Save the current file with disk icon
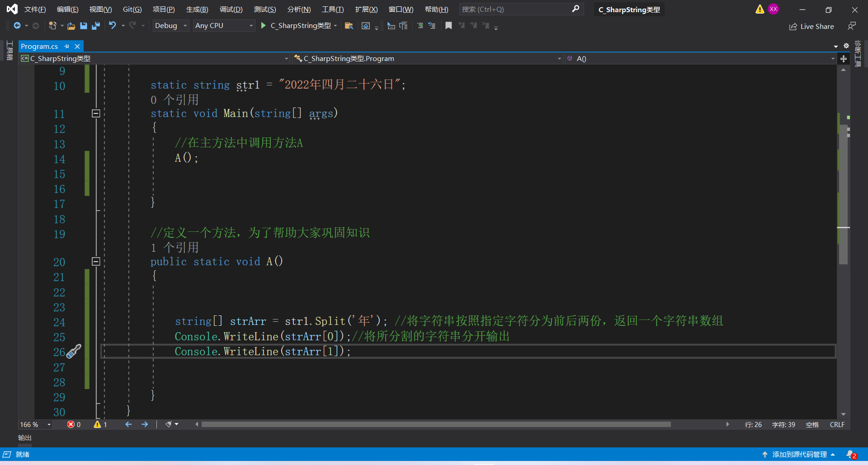The image size is (868, 465). [84, 26]
